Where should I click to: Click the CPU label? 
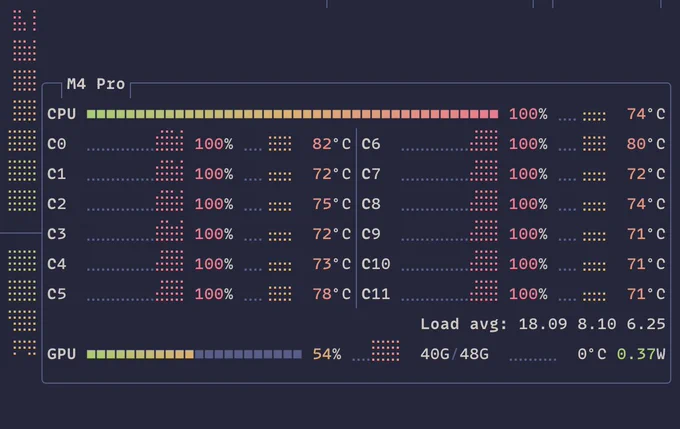pyautogui.click(x=62, y=114)
